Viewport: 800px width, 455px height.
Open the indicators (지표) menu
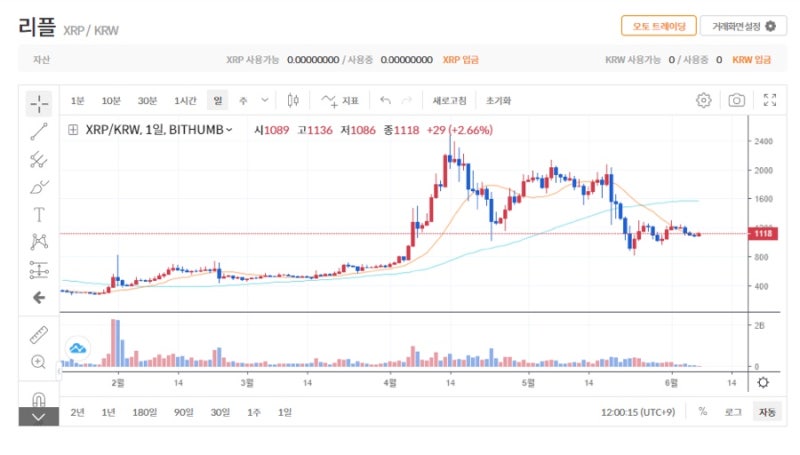click(x=339, y=100)
